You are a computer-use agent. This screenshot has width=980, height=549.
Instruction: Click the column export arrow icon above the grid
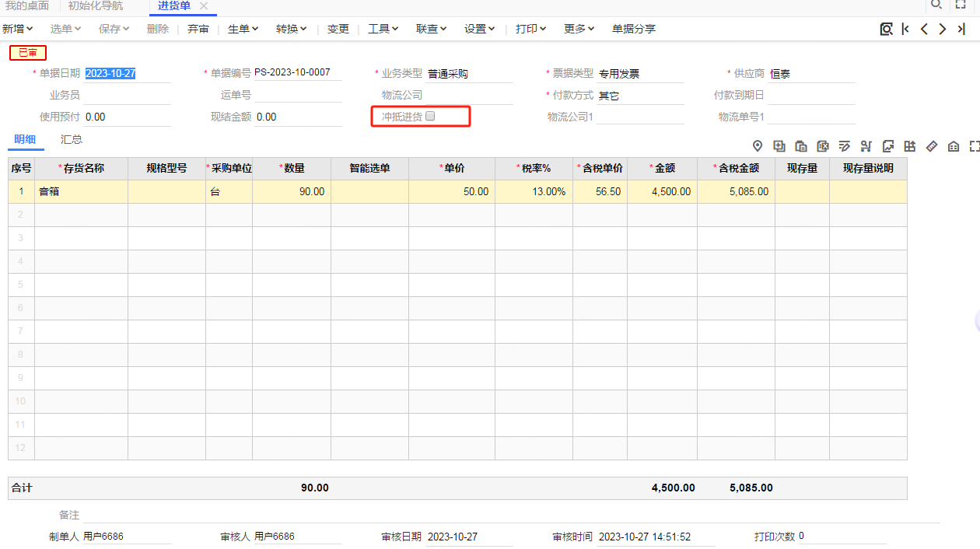(x=909, y=146)
